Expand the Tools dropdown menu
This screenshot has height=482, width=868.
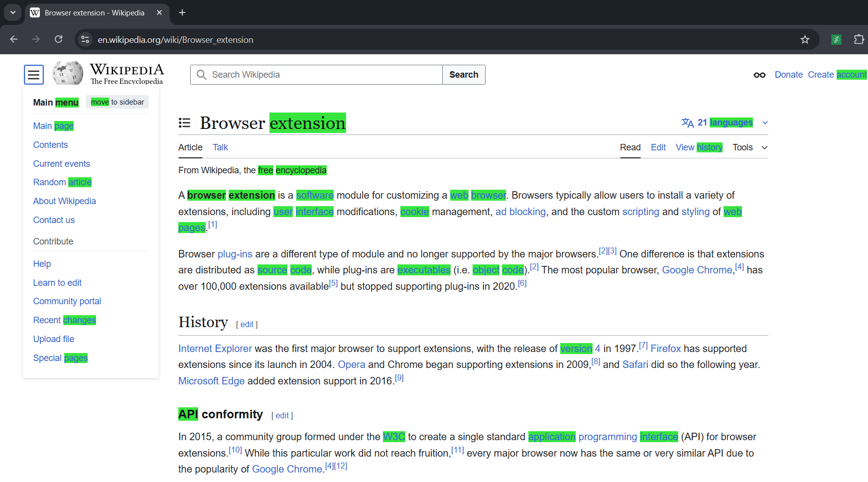pos(749,147)
